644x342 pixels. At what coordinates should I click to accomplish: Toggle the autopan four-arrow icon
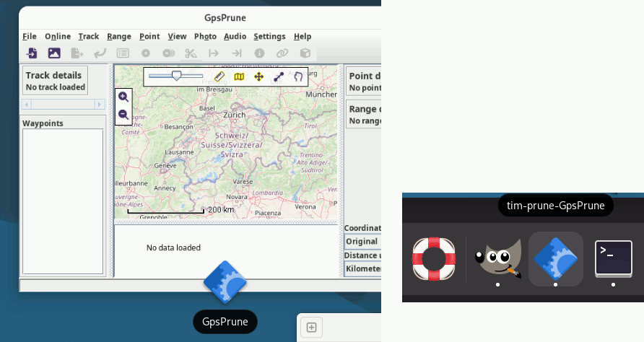click(x=258, y=76)
